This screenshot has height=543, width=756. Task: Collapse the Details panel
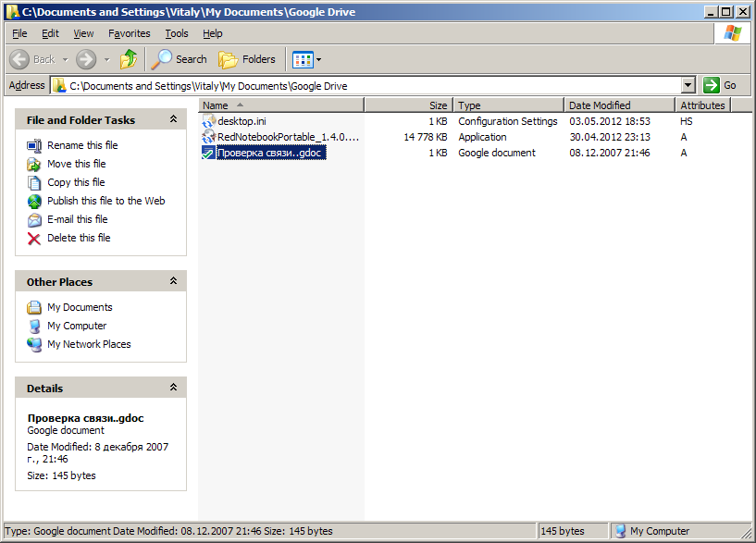click(173, 389)
